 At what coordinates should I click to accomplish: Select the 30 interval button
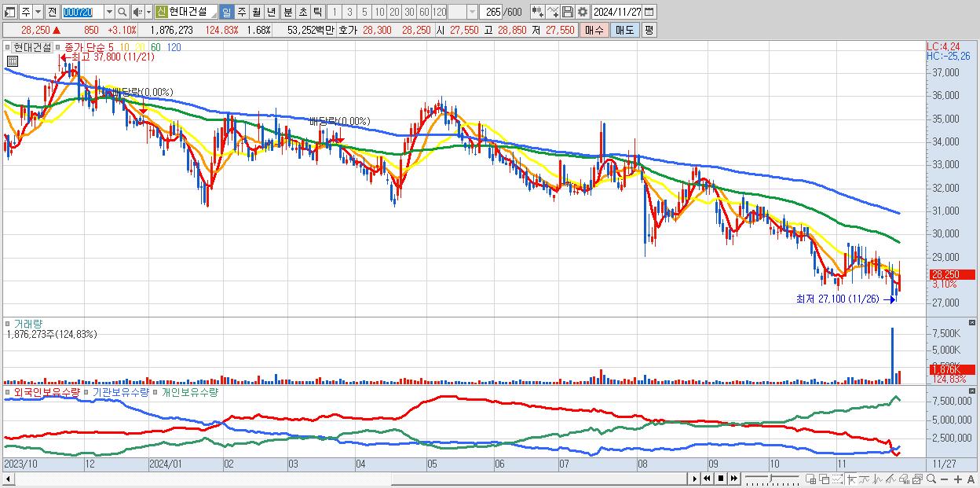tap(409, 12)
